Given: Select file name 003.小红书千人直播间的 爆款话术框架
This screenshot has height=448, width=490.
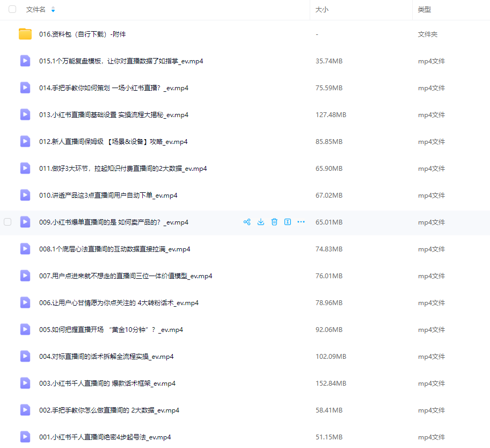Looking at the screenshot, I should (107, 384).
